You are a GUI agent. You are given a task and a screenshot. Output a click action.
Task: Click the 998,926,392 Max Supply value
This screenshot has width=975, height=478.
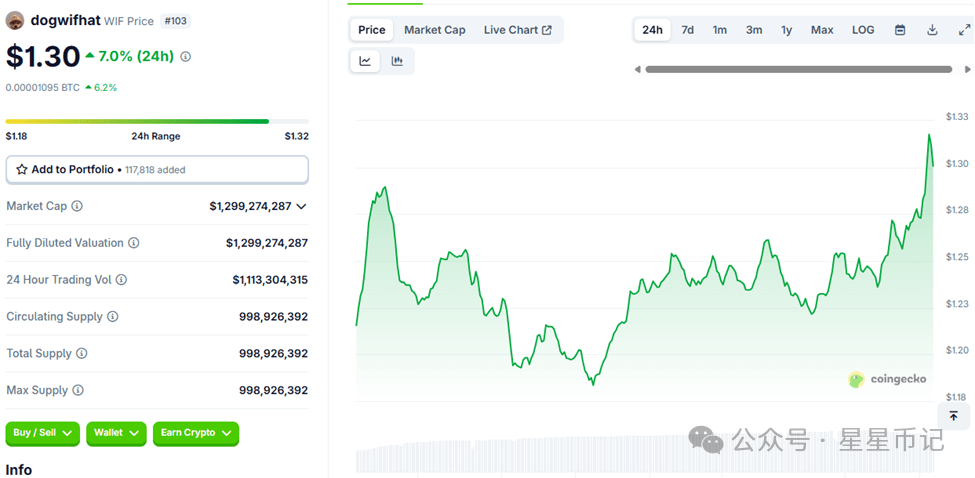[274, 390]
